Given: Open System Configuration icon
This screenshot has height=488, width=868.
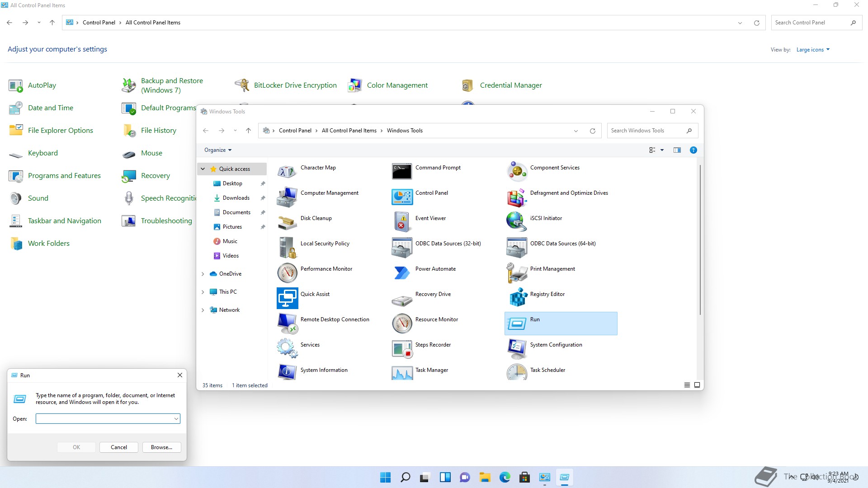Looking at the screenshot, I should pyautogui.click(x=517, y=349).
